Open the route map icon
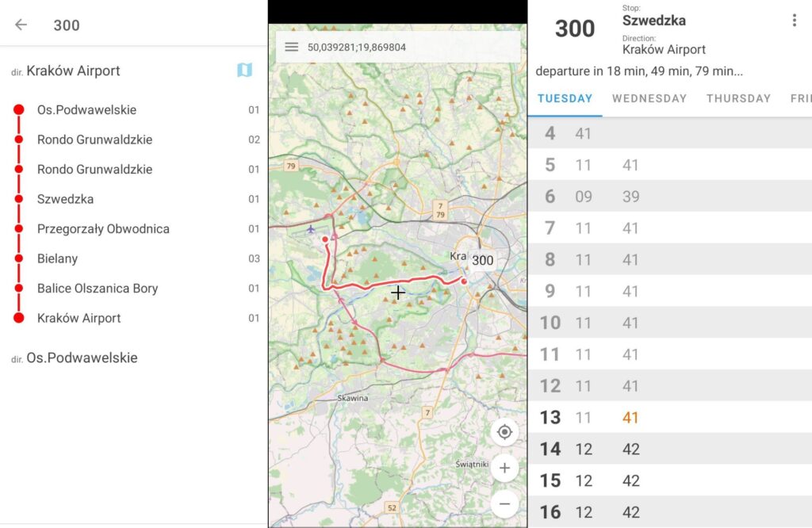Screen dimensions: 812x528 [244, 71]
